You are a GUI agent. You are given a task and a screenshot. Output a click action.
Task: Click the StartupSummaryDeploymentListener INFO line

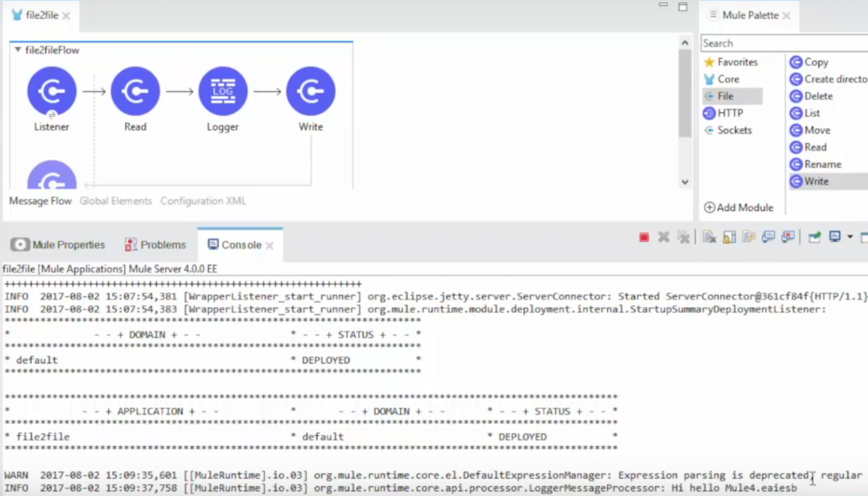pyautogui.click(x=415, y=310)
